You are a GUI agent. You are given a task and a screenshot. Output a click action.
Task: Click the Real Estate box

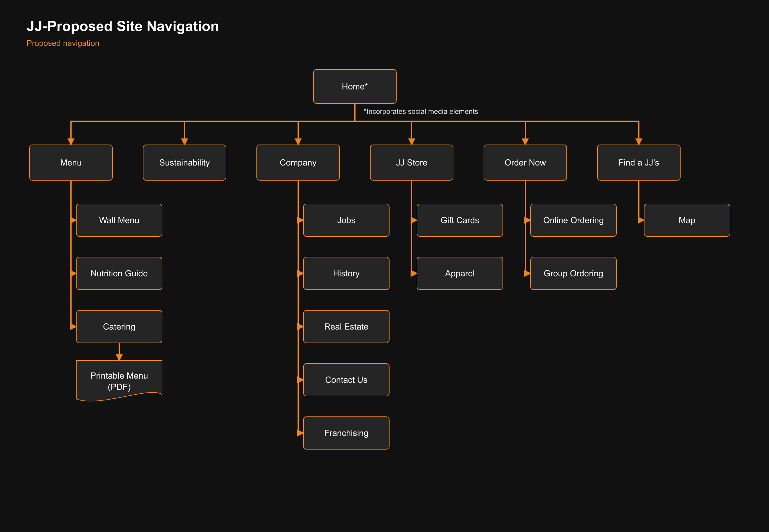(346, 327)
